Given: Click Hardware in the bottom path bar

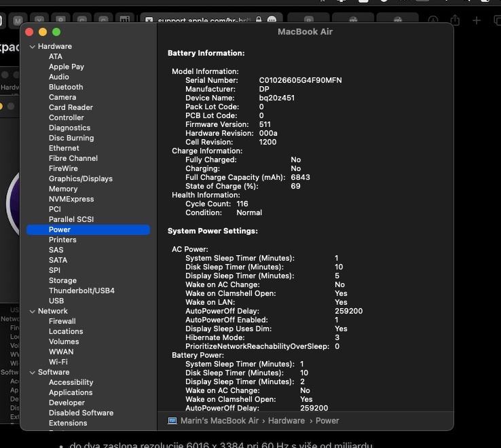Looking at the screenshot, I should click(x=286, y=421).
